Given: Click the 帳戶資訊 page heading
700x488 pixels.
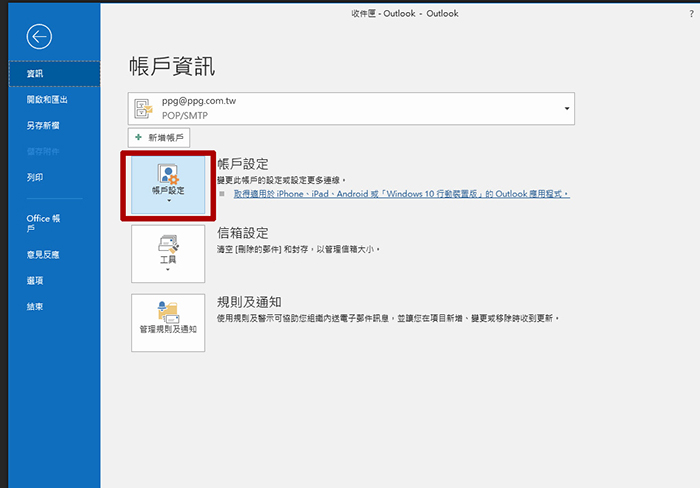Looking at the screenshot, I should (172, 67).
